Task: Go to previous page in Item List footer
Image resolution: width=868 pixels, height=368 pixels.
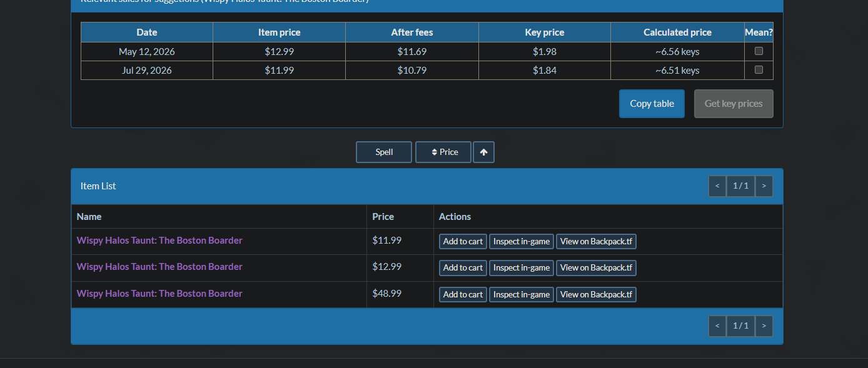Action: (x=717, y=326)
